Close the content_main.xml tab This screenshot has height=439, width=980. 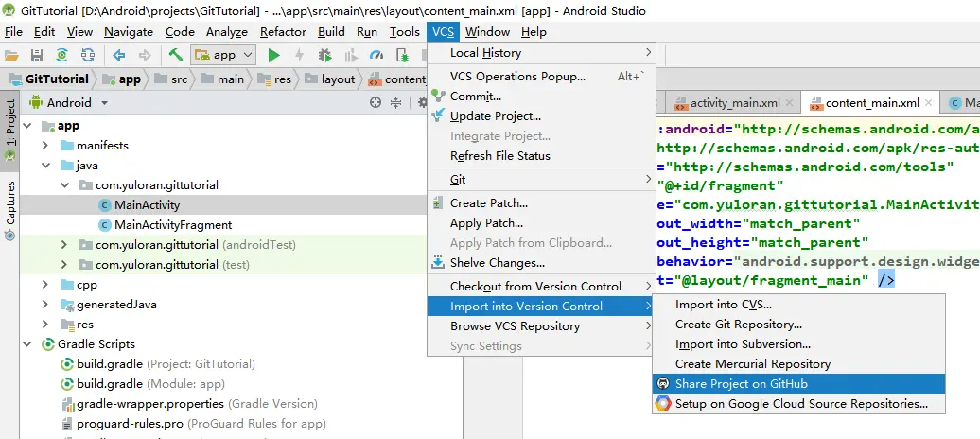pyautogui.click(x=928, y=103)
